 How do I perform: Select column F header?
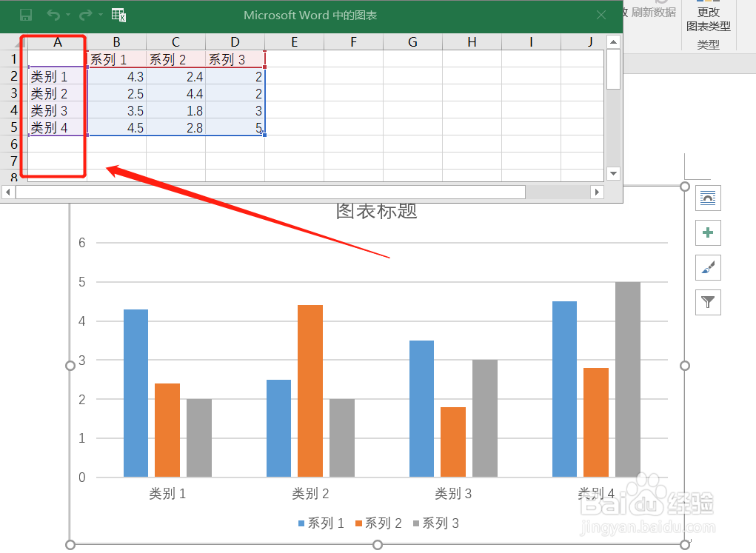point(354,42)
